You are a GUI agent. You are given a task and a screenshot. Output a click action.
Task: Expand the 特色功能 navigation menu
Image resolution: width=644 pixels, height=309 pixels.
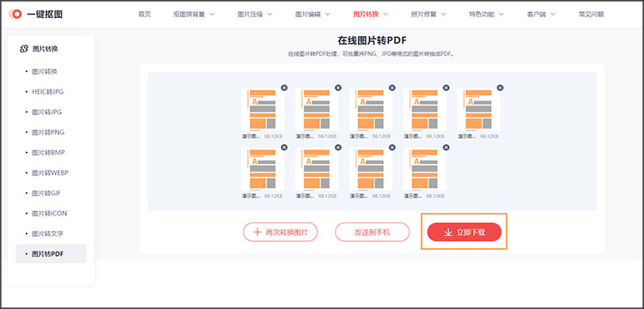pos(487,15)
